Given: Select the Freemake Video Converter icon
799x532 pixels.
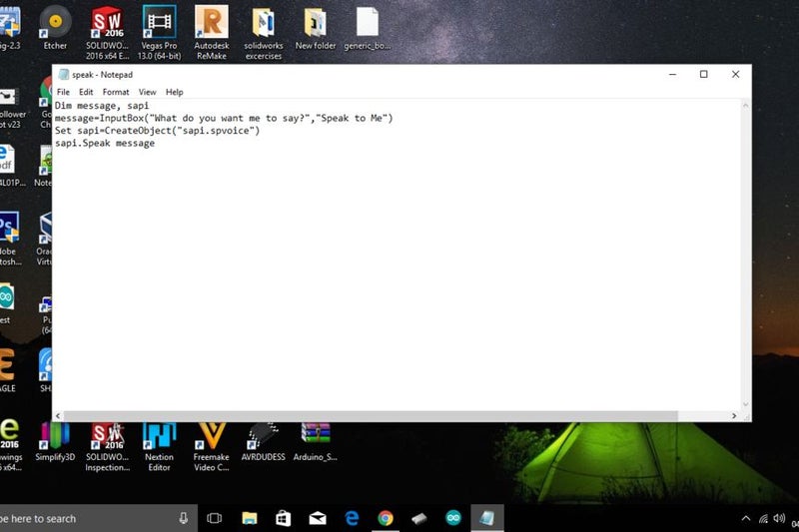Looking at the screenshot, I should 212,447.
